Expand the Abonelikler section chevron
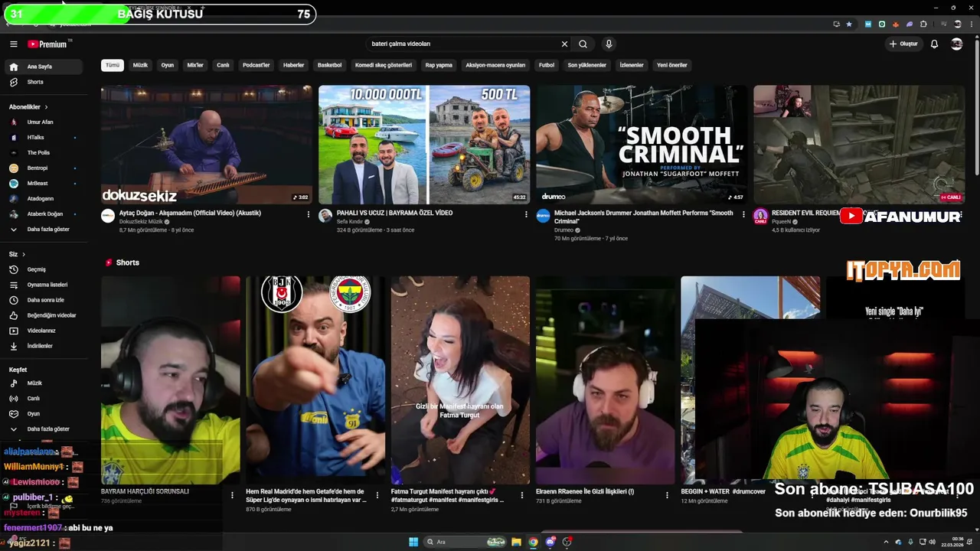 [x=46, y=107]
